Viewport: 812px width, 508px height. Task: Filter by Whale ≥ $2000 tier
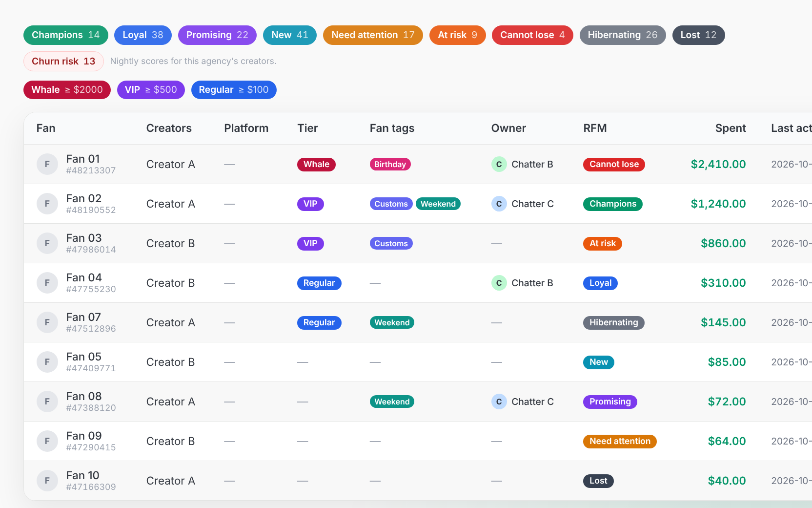coord(67,90)
